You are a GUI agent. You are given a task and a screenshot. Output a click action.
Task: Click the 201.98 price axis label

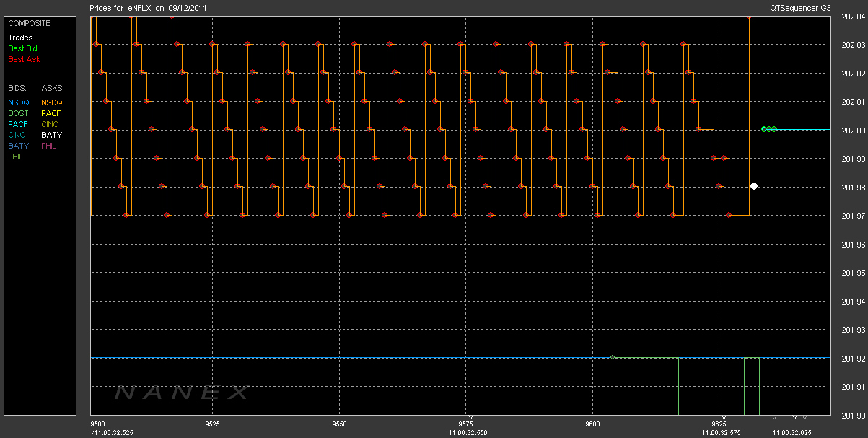coord(854,188)
